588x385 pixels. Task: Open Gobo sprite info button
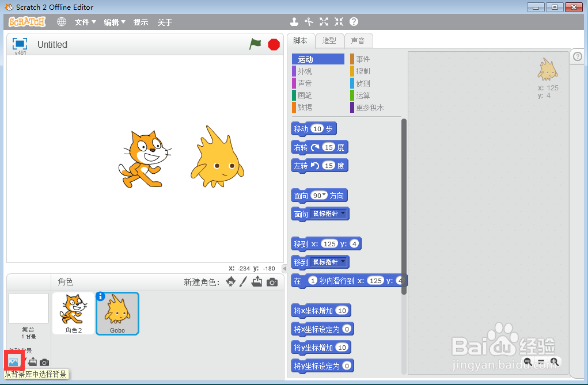(100, 296)
